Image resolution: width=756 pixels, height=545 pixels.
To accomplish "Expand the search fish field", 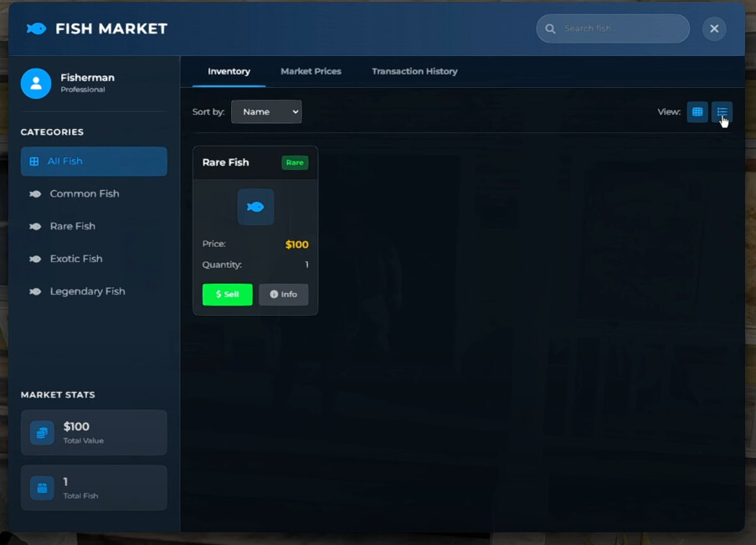I will [x=612, y=28].
